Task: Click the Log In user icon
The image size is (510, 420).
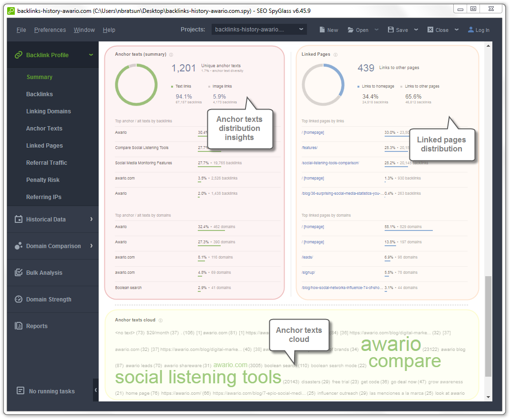Action: click(470, 30)
